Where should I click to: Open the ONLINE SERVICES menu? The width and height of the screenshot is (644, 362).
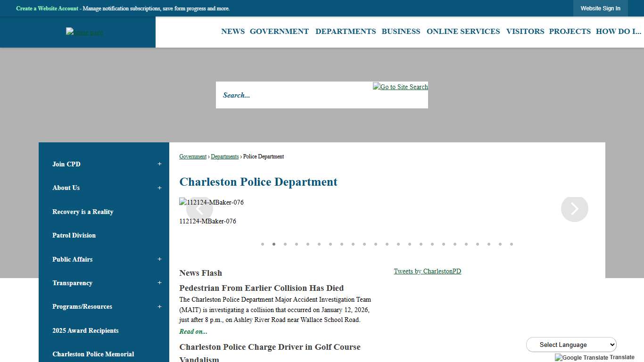463,31
